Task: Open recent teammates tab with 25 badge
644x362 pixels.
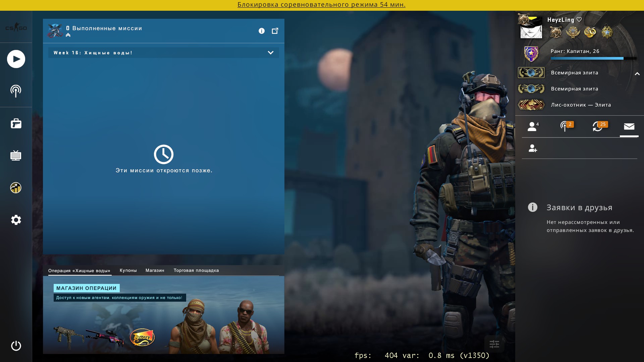Action: 598,127
